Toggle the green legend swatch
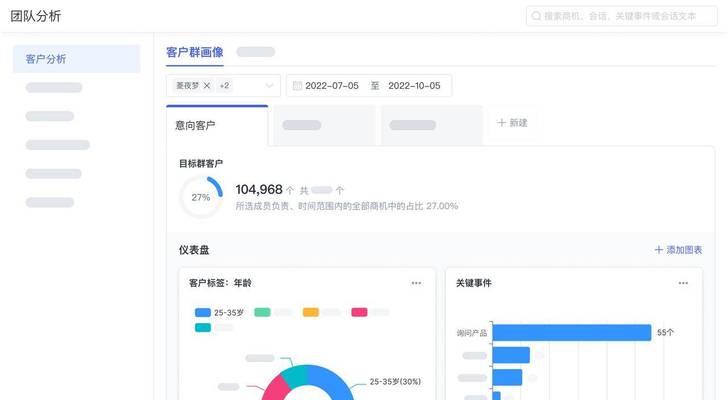Viewport: 728px width, 400px height. click(262, 312)
